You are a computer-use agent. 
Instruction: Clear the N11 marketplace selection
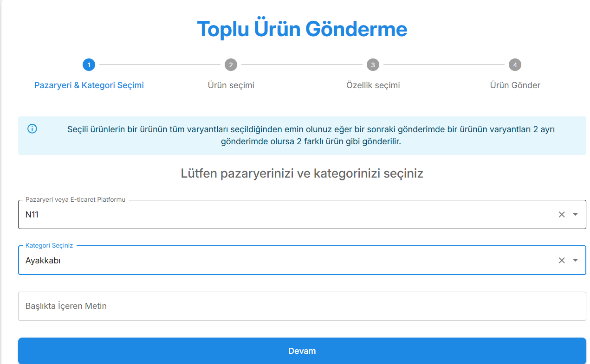[562, 214]
